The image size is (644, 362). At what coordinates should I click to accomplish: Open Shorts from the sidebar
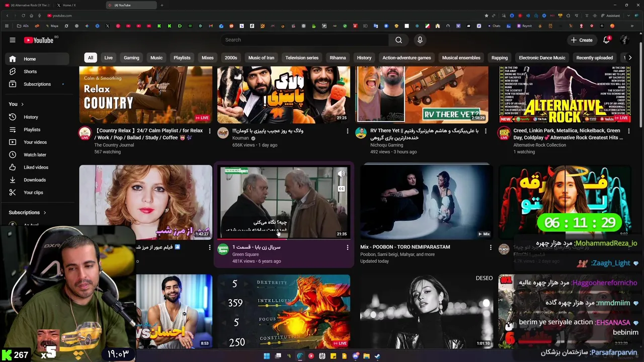click(x=37, y=71)
